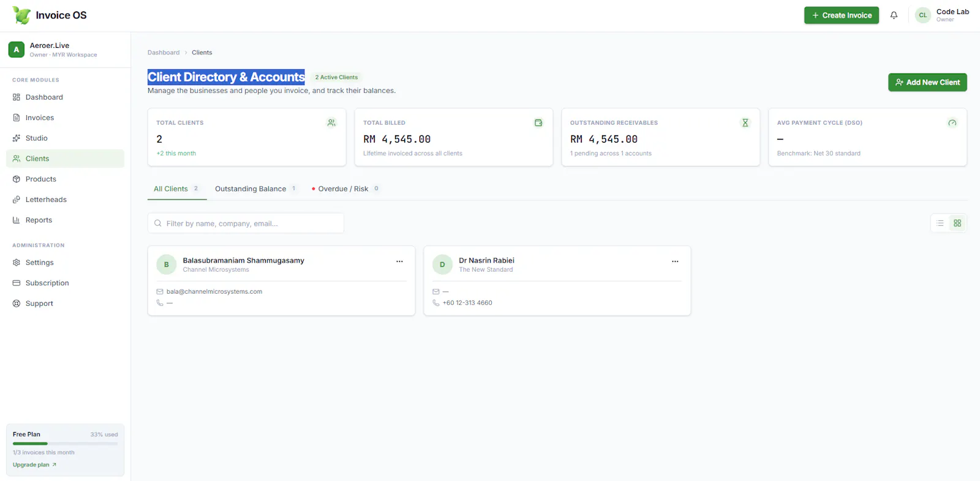Image resolution: width=980 pixels, height=481 pixels.
Task: Click the Client Directory & Accounts heading
Action: pyautogui.click(x=226, y=77)
